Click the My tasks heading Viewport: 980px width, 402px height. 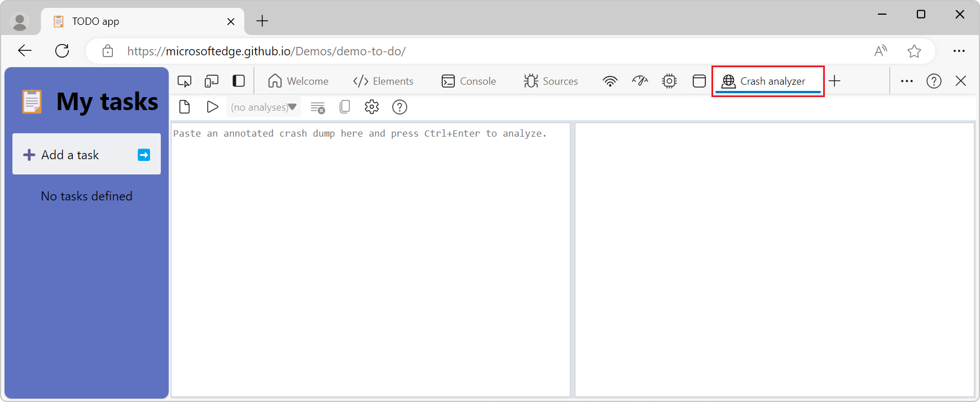point(107,102)
